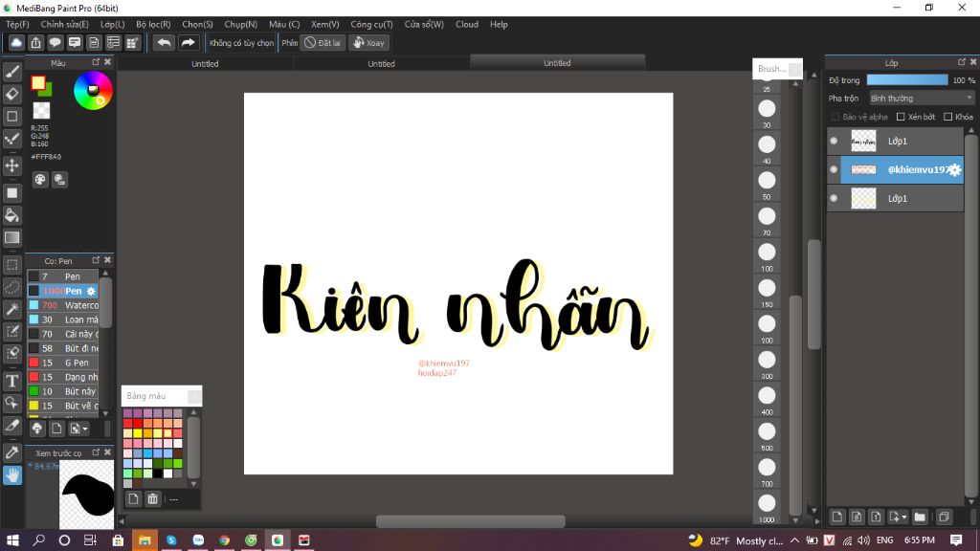Select the Text tool
Image resolution: width=980 pixels, height=551 pixels.
tap(11, 381)
